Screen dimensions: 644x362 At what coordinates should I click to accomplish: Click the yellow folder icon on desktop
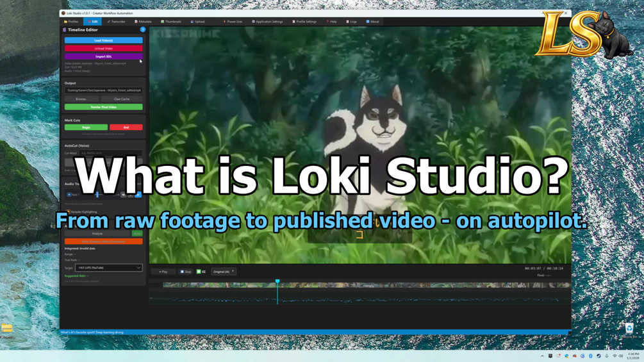(6, 328)
